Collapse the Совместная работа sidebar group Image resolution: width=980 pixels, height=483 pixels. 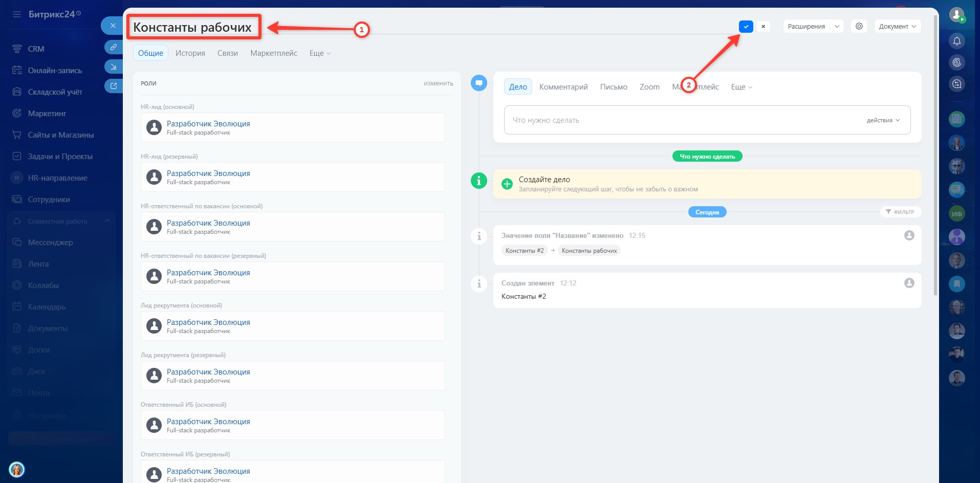(107, 221)
